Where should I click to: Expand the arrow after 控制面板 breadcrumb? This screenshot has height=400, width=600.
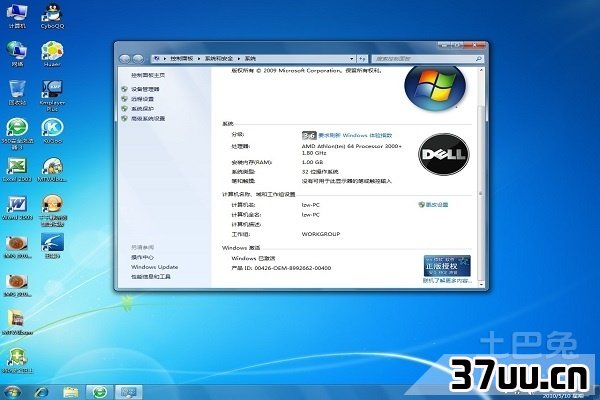199,59
